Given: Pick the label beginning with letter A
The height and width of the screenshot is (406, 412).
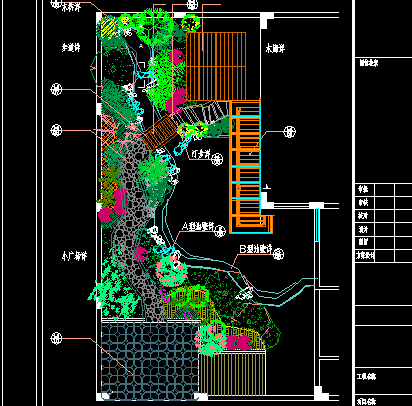Looking at the screenshot, I should coord(198,226).
